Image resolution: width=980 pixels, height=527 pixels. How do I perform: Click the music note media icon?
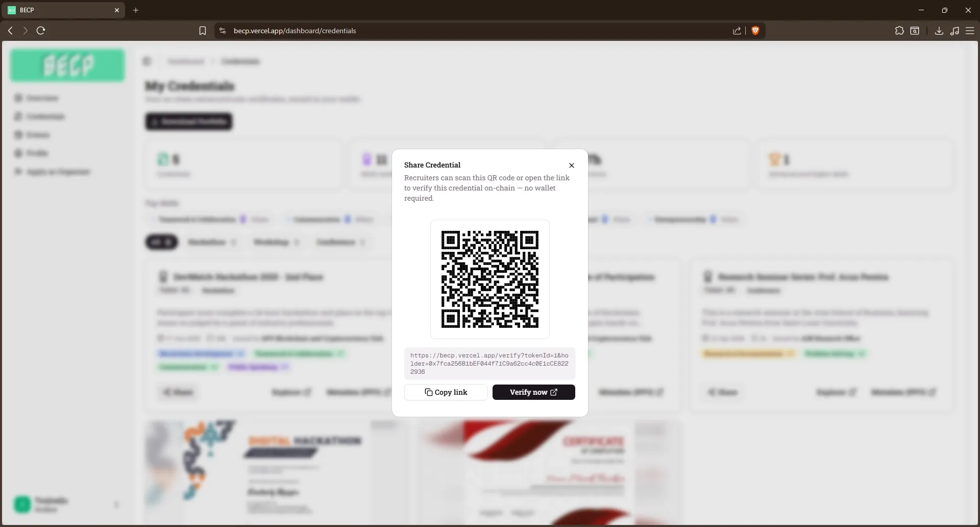tap(954, 31)
